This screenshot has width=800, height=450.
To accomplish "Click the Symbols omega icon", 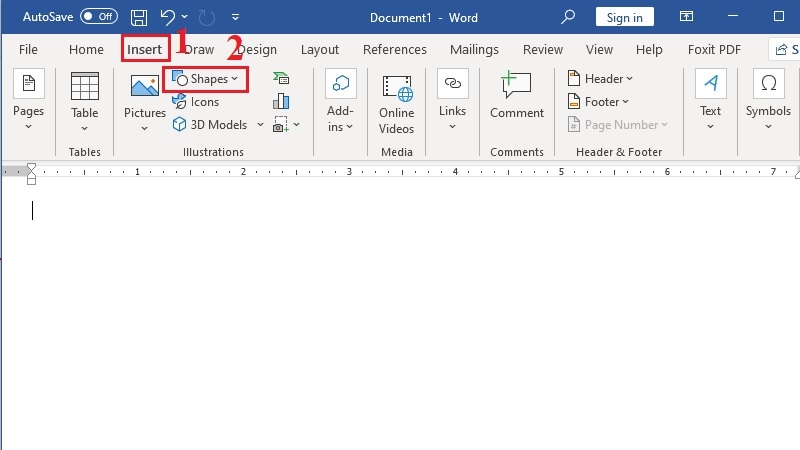I will [768, 83].
